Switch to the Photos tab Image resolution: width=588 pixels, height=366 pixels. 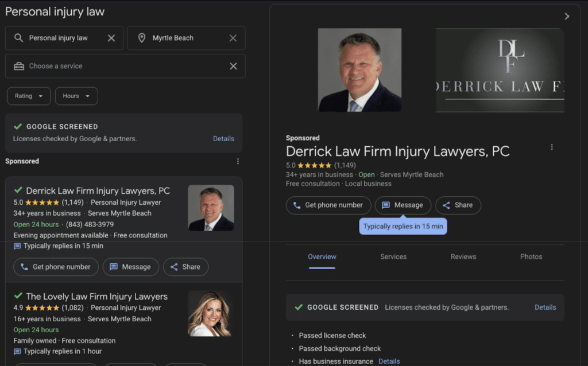pos(531,257)
